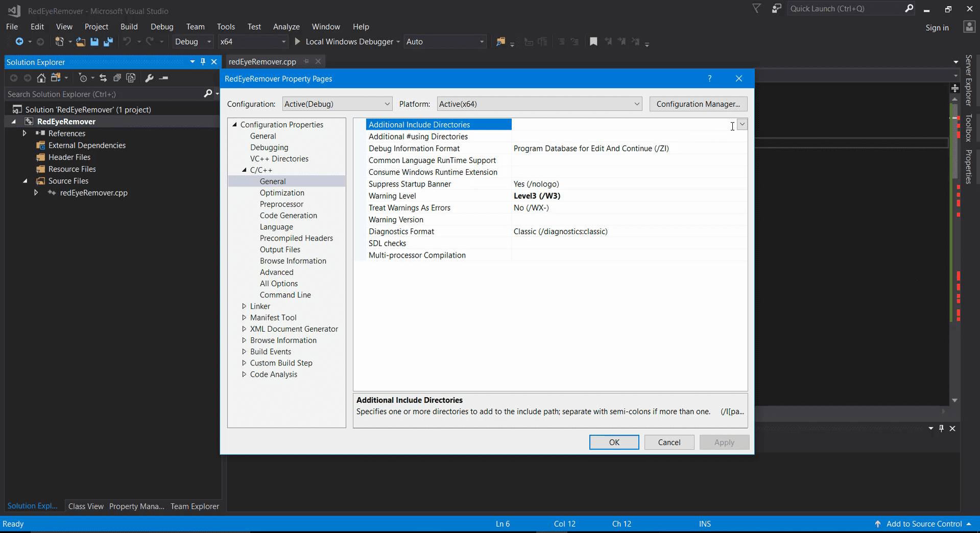
Task: Click the Apply button
Action: pyautogui.click(x=724, y=442)
